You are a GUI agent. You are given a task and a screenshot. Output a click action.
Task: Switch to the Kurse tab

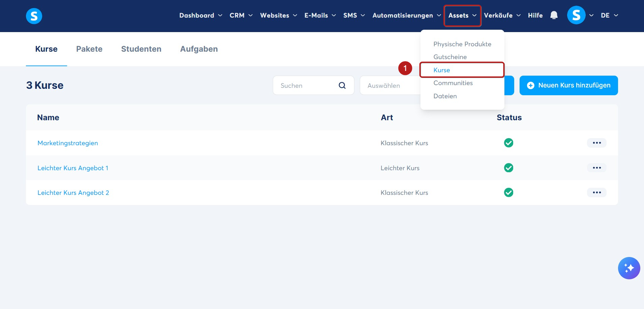pos(47,49)
